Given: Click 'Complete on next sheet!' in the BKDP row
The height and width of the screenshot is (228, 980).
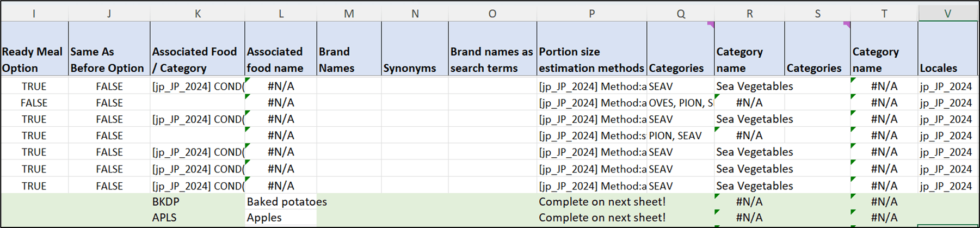Looking at the screenshot, I should (x=591, y=201).
